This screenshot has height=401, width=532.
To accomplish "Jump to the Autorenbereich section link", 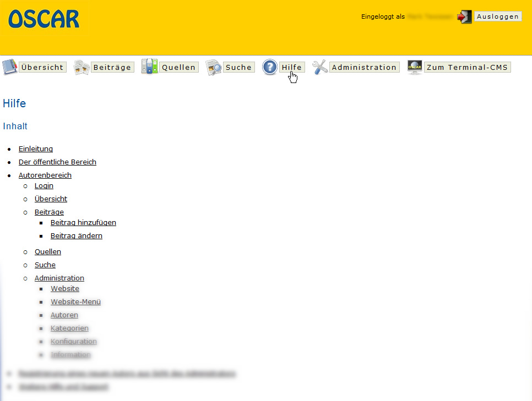I will tap(45, 175).
